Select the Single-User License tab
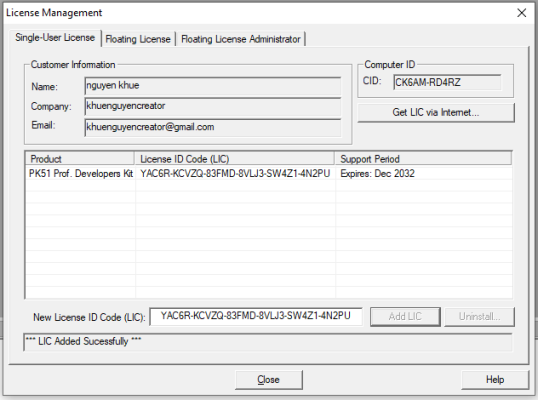The height and width of the screenshot is (400, 538). pos(55,37)
